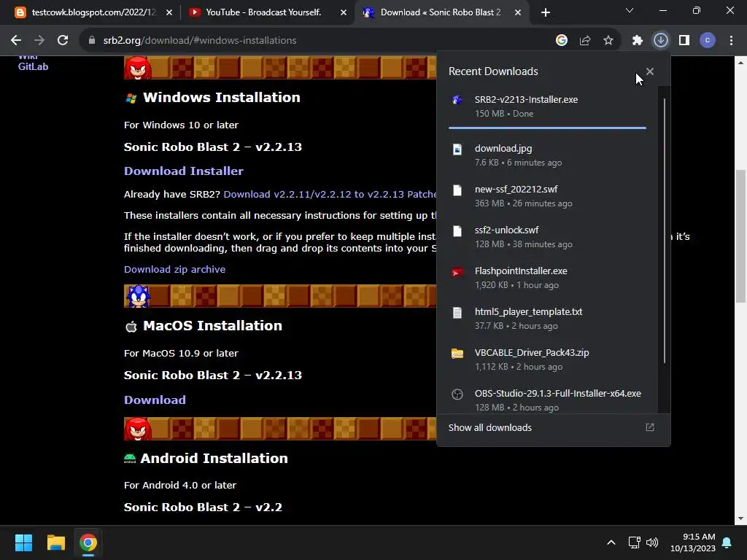The image size is (747, 560).
Task: Click the OBS Studio installer icon
Action: point(457,394)
